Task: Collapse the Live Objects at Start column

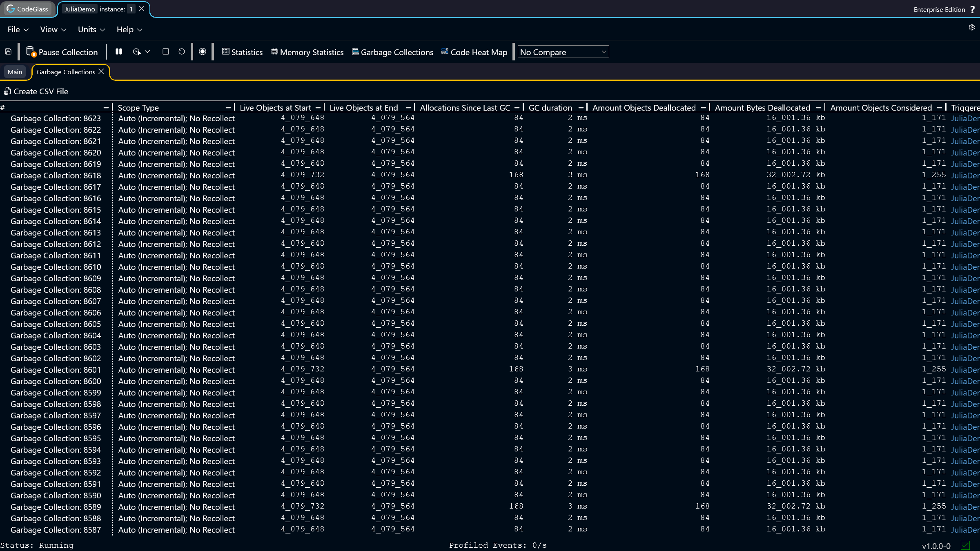Action: [318, 107]
